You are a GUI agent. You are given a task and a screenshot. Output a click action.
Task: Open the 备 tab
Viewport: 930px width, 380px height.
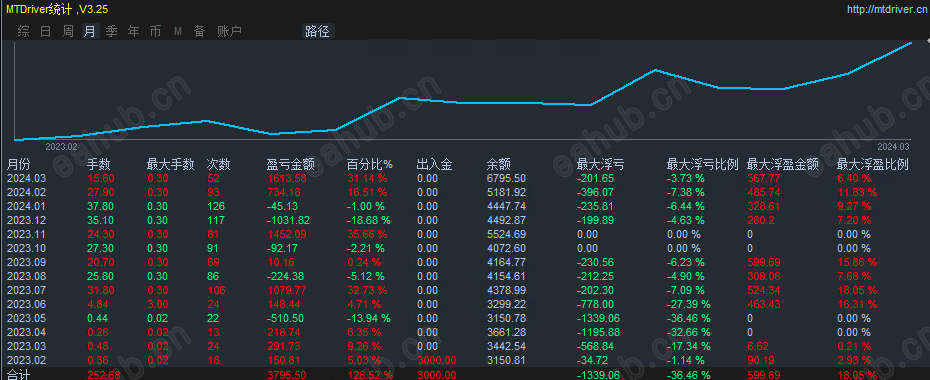coord(199,31)
